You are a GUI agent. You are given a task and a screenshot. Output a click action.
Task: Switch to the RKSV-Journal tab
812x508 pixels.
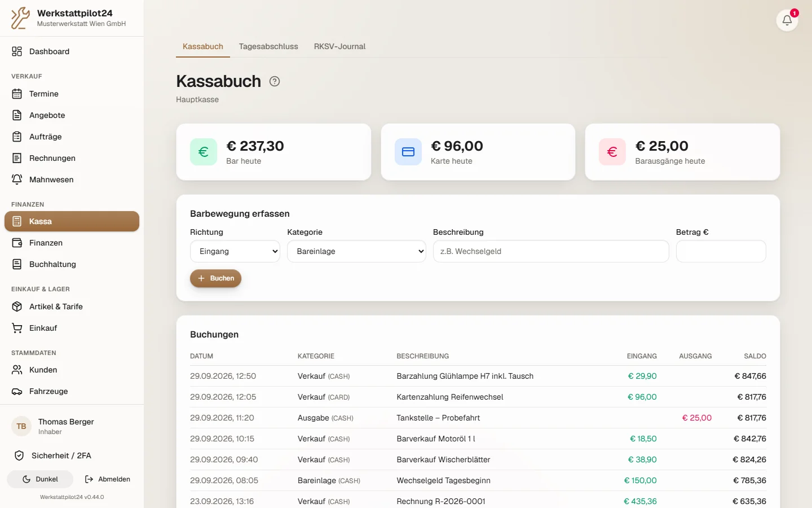pyautogui.click(x=339, y=46)
